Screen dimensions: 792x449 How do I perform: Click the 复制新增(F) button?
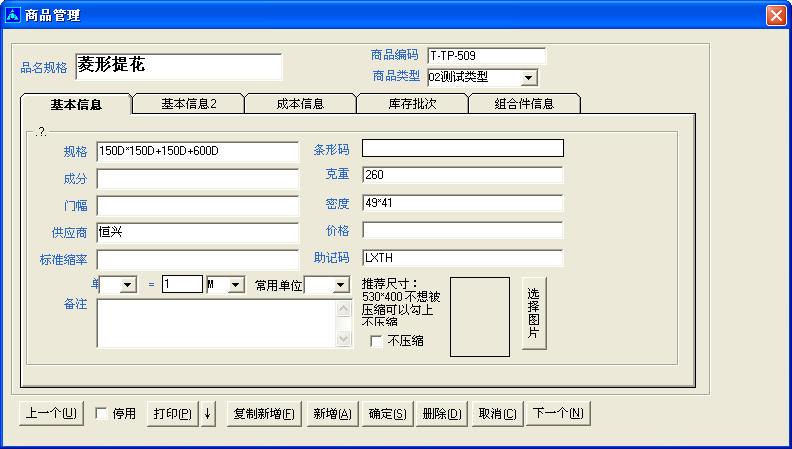[x=264, y=414]
